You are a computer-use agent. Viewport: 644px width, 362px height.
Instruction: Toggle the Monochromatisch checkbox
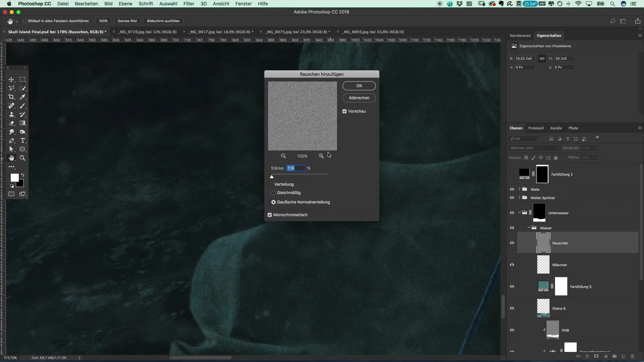point(270,215)
